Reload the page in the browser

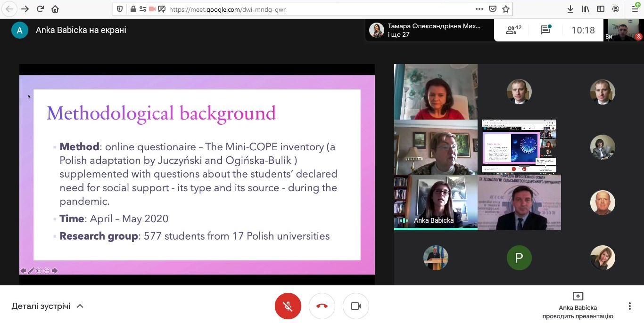[40, 9]
